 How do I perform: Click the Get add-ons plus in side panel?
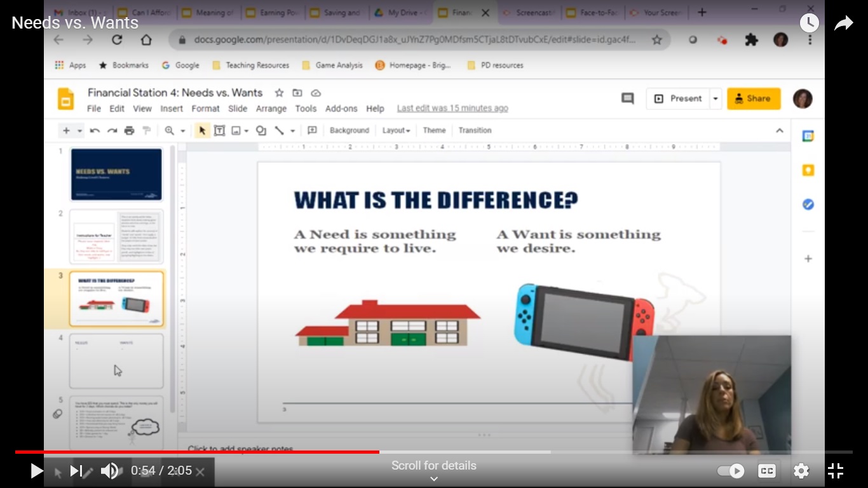coord(808,259)
